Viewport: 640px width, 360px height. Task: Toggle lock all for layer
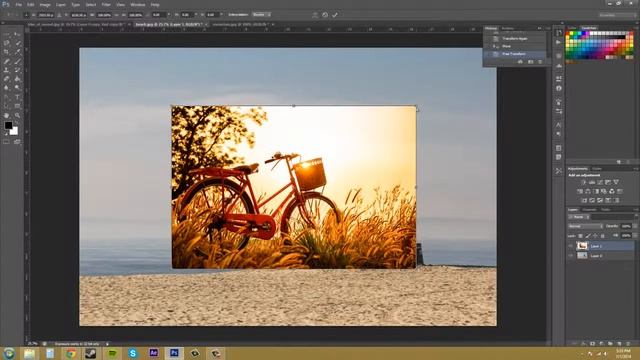click(602, 236)
